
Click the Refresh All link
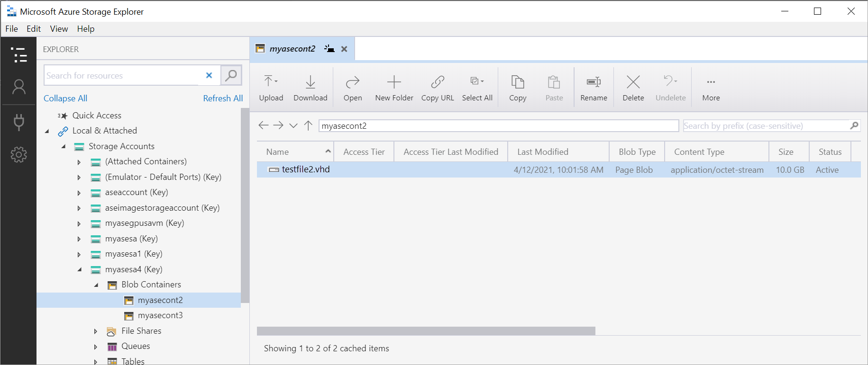coord(223,98)
